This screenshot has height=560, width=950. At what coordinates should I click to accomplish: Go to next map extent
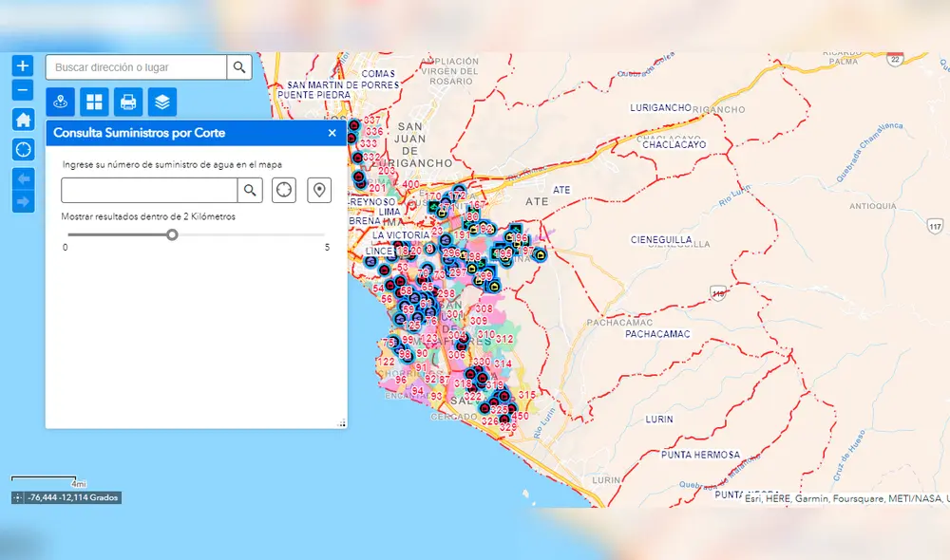(x=24, y=201)
